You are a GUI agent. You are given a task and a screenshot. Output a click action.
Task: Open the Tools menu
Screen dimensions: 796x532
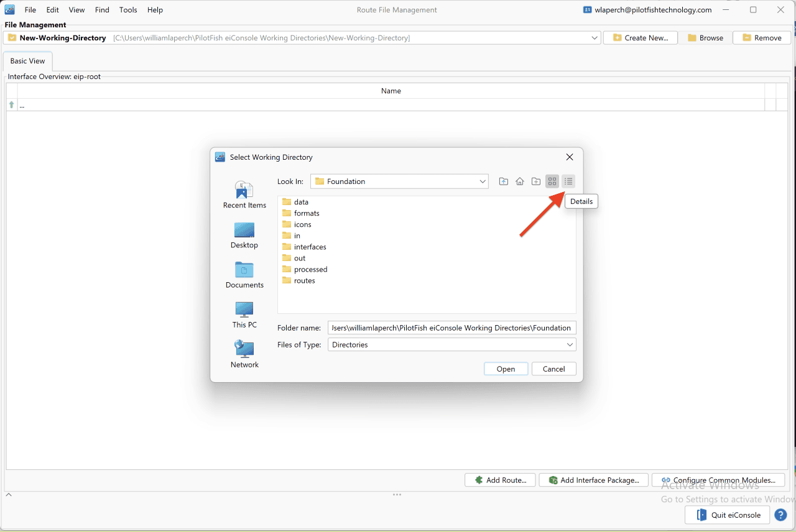tap(128, 10)
